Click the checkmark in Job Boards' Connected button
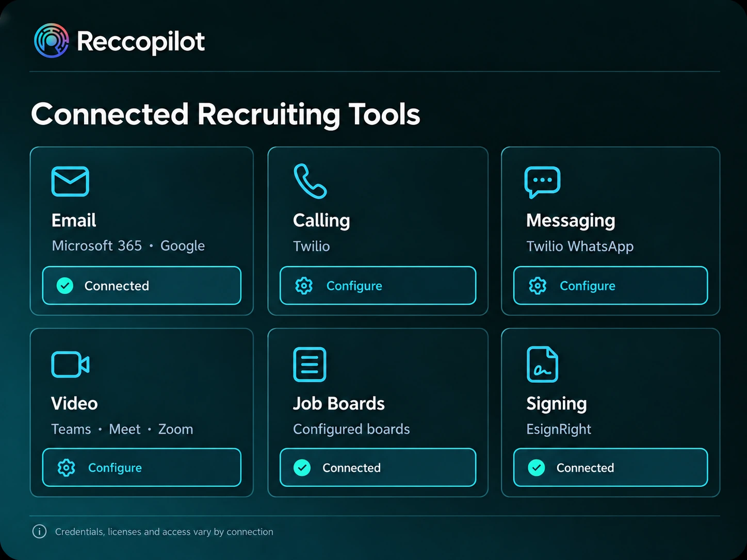This screenshot has width=747, height=560. tap(302, 468)
